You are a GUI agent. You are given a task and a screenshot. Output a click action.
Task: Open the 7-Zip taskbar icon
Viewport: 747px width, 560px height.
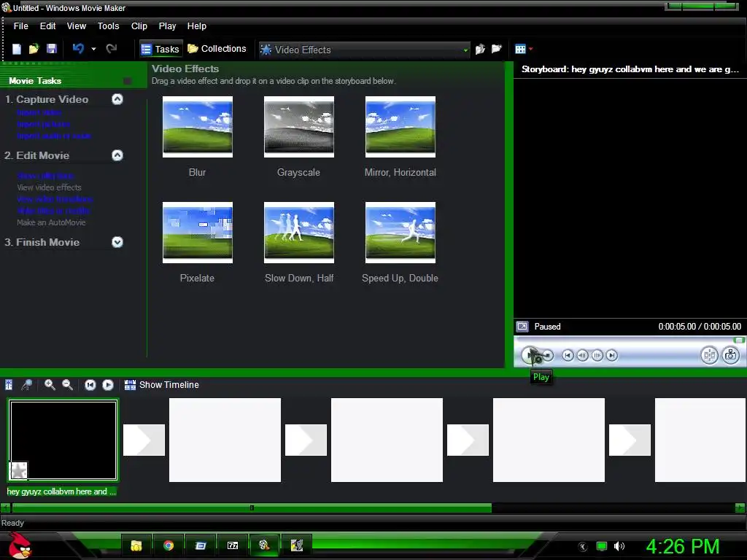[x=233, y=545]
